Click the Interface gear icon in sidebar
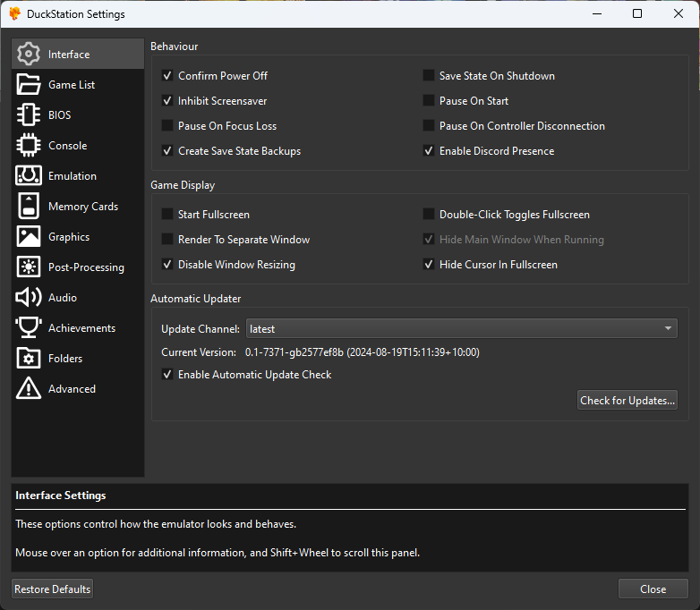Viewport: 700px width, 610px height. [29, 54]
